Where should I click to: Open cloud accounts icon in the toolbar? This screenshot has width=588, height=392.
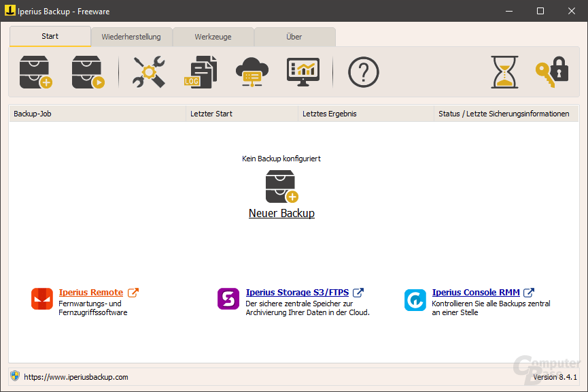click(x=253, y=71)
